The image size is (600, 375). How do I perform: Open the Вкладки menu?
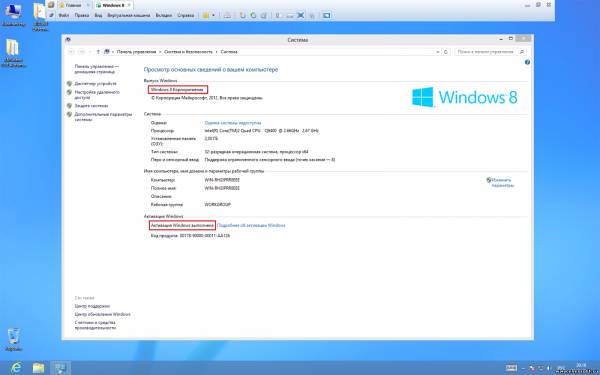[163, 16]
